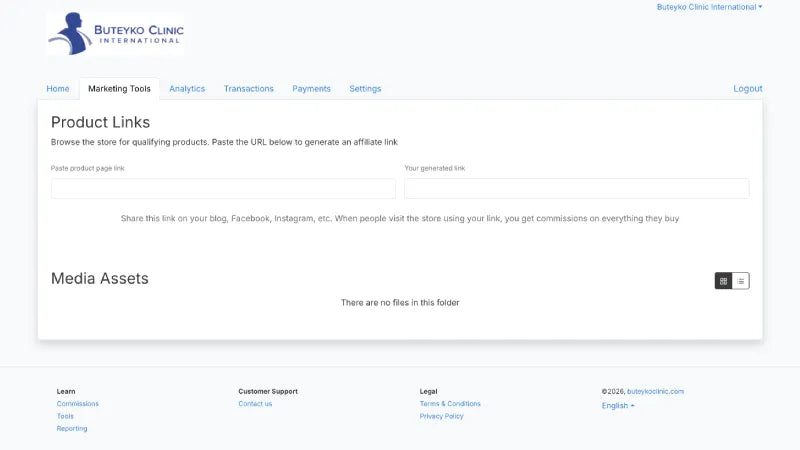
Task: Open the Reporting footer link
Action: pos(72,429)
